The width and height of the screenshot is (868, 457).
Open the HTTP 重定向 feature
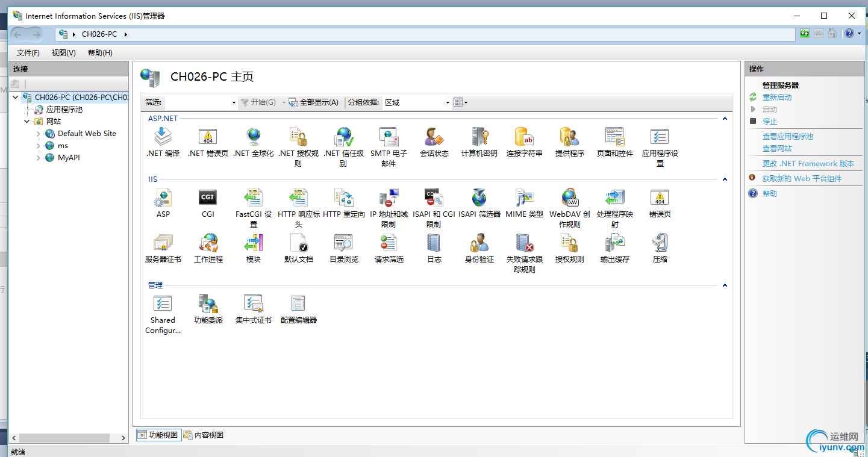pyautogui.click(x=343, y=203)
